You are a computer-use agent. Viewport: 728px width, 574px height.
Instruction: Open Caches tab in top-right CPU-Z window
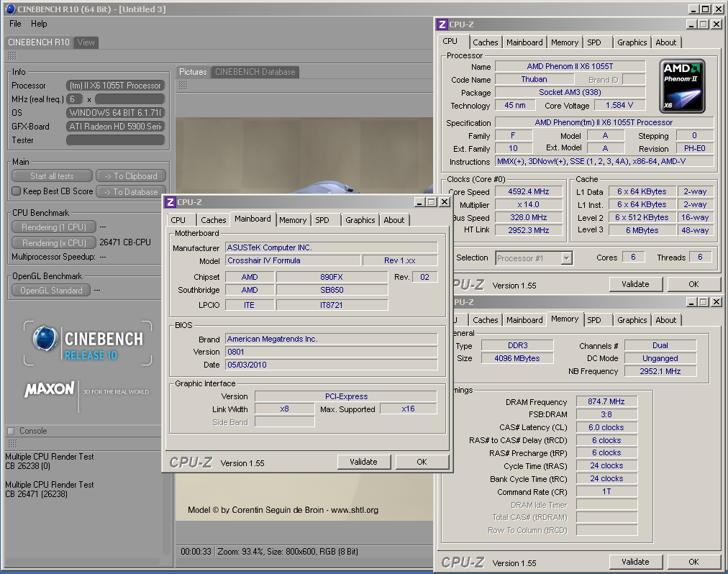pyautogui.click(x=486, y=42)
